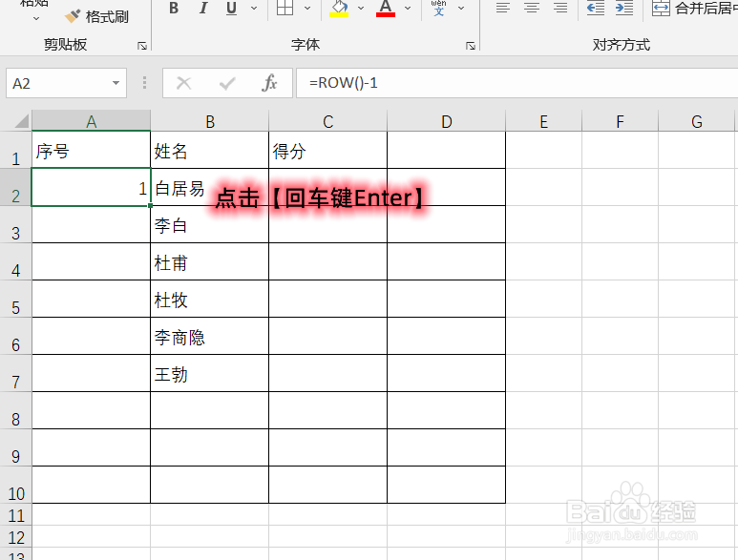Select column F header

(620, 121)
